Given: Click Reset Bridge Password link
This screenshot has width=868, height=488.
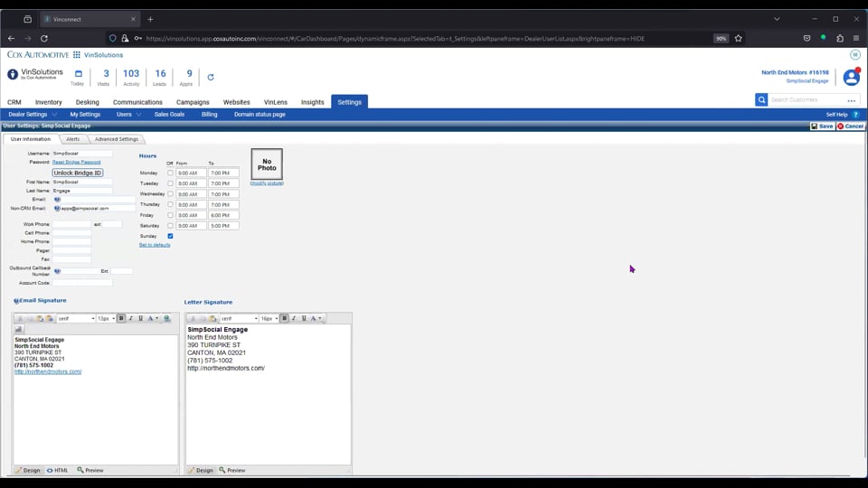Looking at the screenshot, I should tap(76, 162).
